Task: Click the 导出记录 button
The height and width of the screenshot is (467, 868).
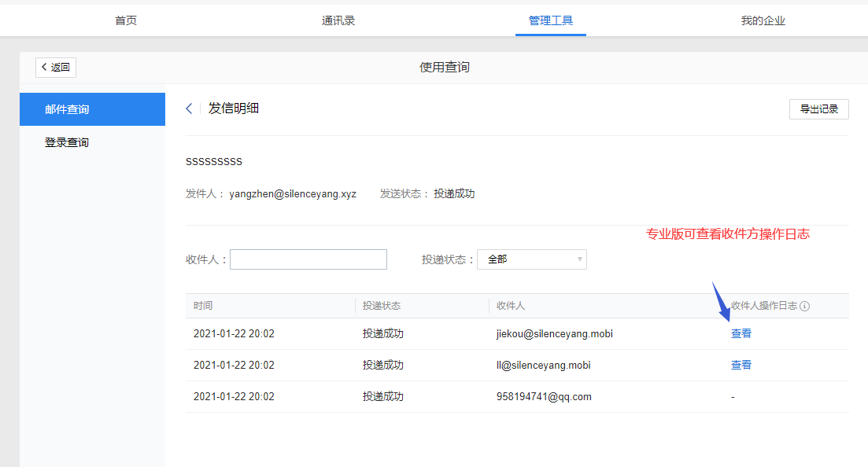Action: point(818,108)
